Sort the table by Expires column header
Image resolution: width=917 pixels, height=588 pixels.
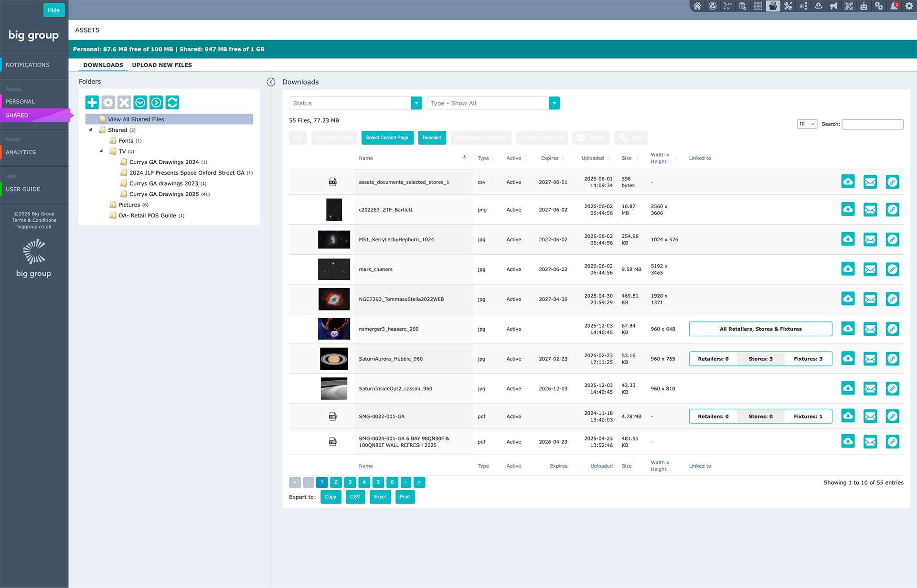[550, 158]
